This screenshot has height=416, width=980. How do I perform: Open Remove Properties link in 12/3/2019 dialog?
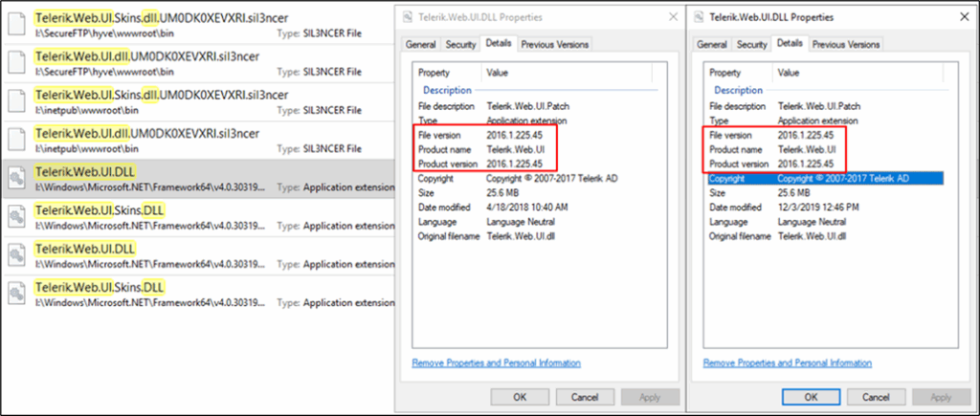coord(788,362)
